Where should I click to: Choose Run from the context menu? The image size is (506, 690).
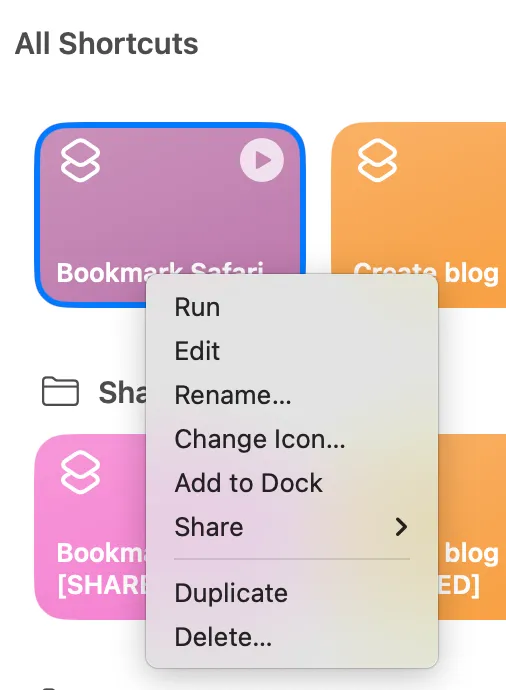pyautogui.click(x=292, y=307)
